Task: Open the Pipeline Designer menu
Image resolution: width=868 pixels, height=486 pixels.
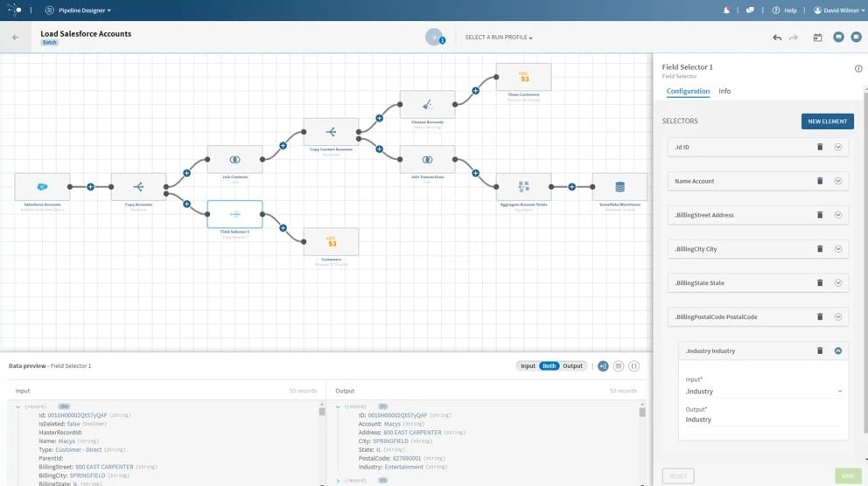Action: click(x=78, y=10)
